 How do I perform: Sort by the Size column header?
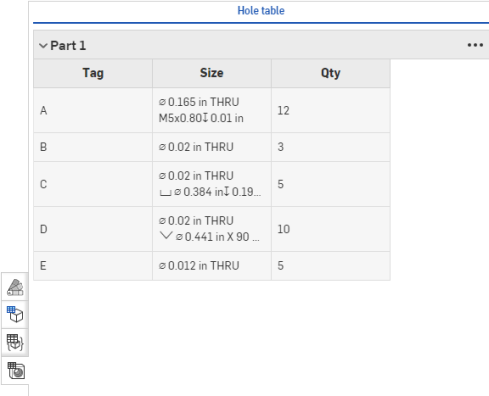(212, 73)
